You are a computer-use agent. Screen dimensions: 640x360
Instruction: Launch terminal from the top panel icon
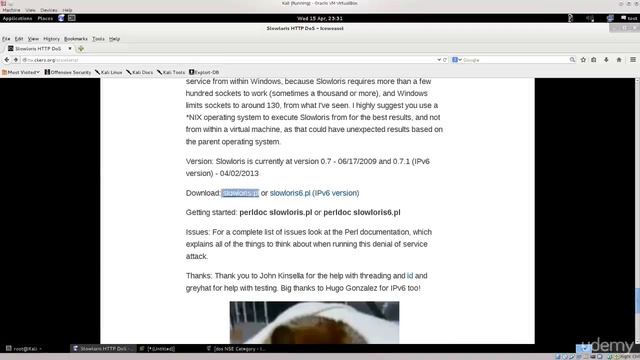click(x=71, y=18)
